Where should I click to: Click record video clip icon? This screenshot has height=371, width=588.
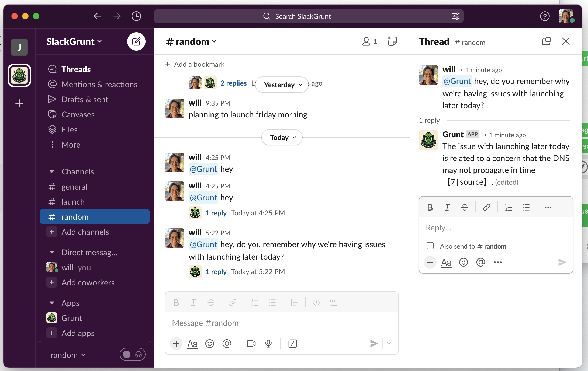[x=251, y=344]
